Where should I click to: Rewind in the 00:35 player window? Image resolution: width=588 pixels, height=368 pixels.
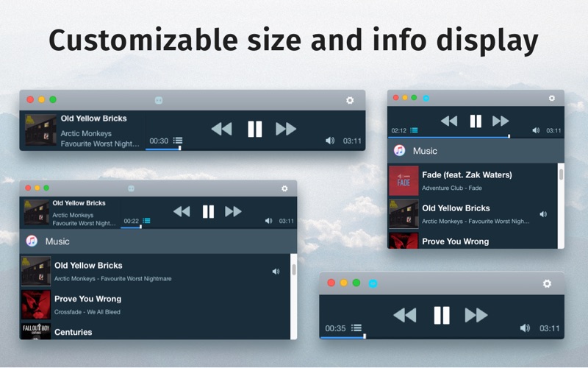click(405, 315)
